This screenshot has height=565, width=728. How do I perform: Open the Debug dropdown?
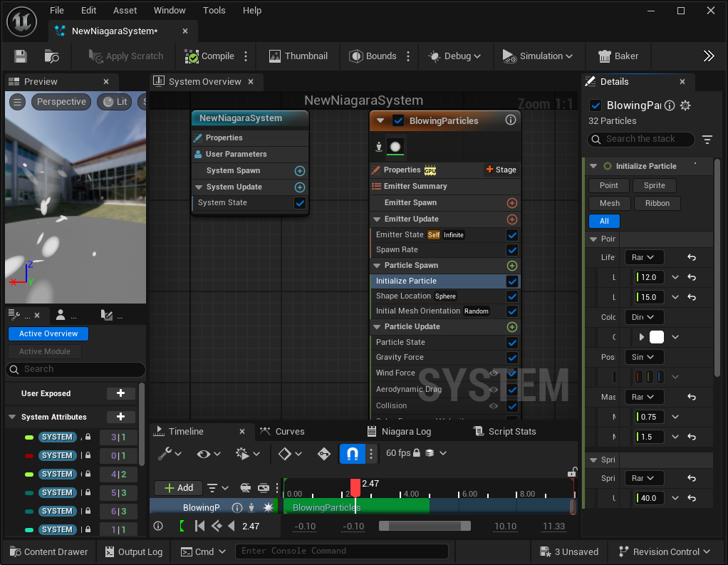pos(454,56)
